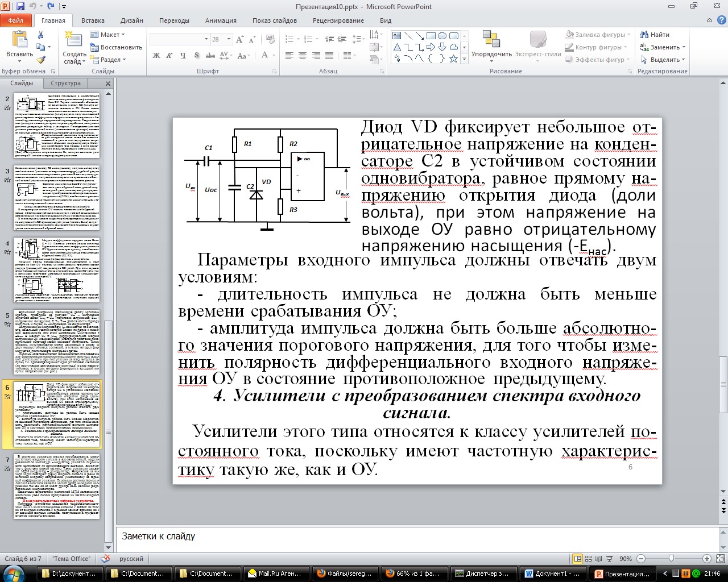Viewport: 728px width, 582px height.
Task: Fit slide to window icon
Action: click(x=720, y=559)
